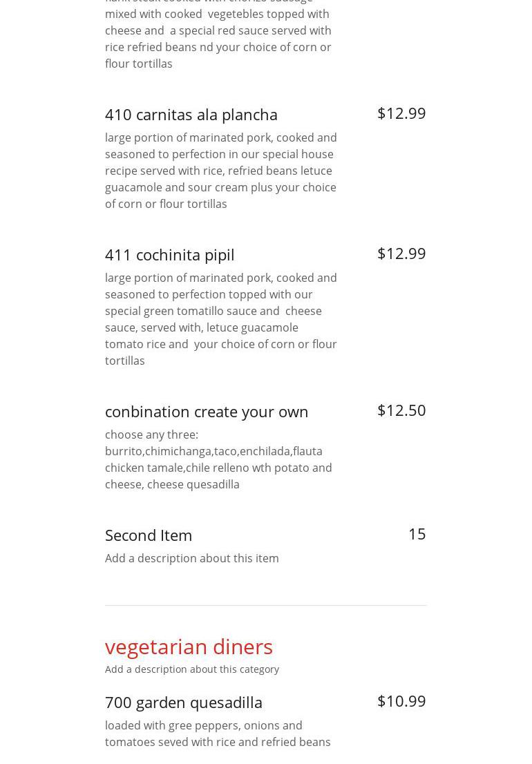The height and width of the screenshot is (764, 532).
Task: Select the 700 garden quesadilla title
Action: (x=184, y=702)
